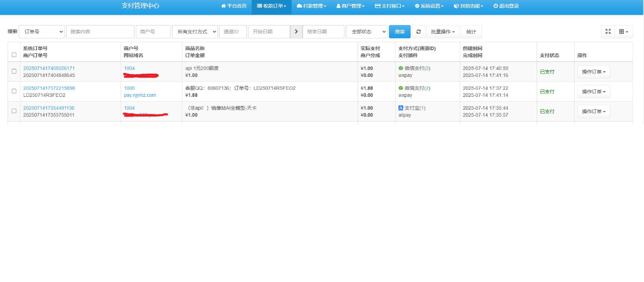Image resolution: width=644 pixels, height=282 pixels.
Task: Check the box for order 2025071417405026171
Action: click(14, 71)
